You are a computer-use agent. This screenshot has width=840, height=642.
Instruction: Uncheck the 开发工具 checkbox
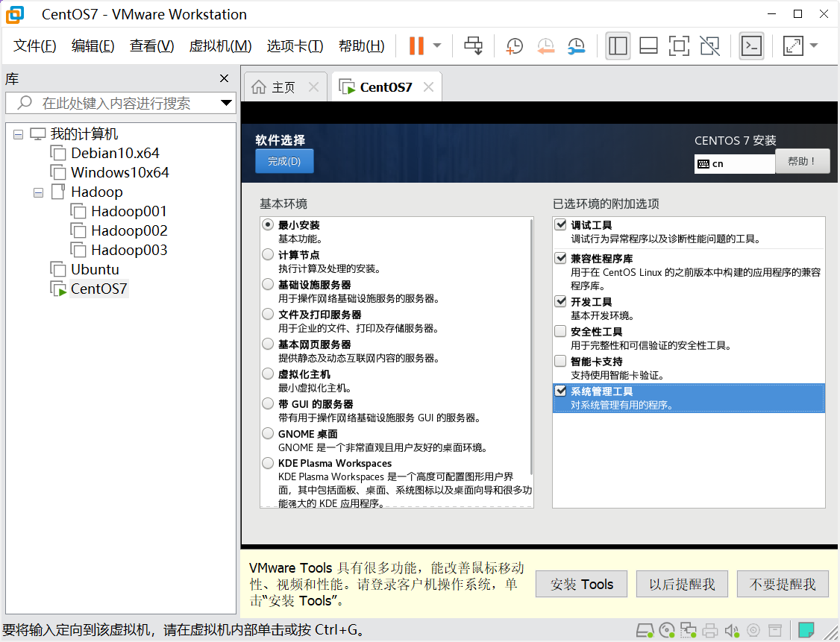[560, 301]
